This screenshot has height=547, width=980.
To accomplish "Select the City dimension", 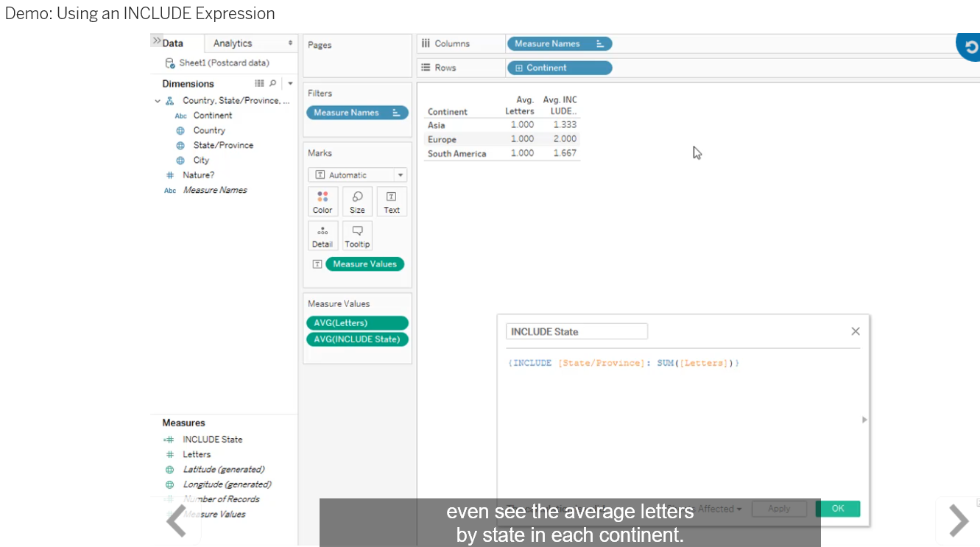I will pyautogui.click(x=201, y=160).
